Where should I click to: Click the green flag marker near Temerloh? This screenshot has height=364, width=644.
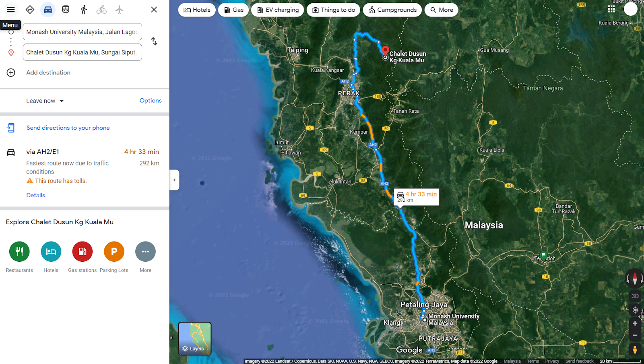point(543,255)
